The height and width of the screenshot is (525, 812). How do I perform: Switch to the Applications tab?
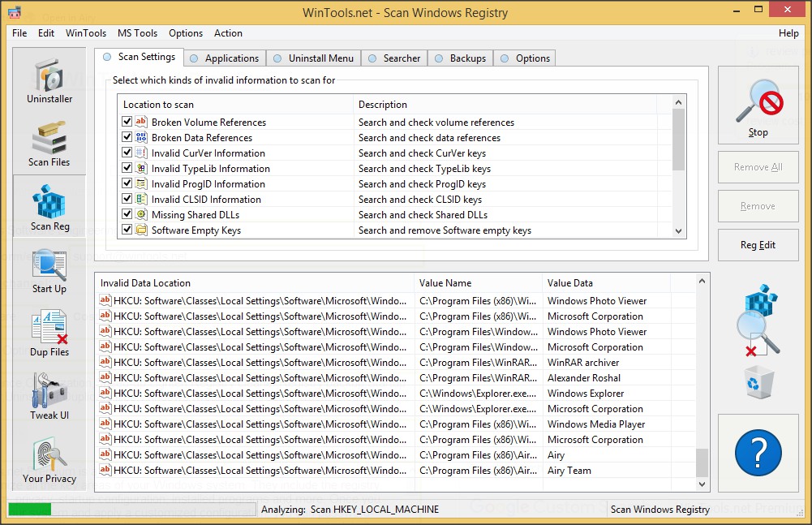pyautogui.click(x=225, y=58)
